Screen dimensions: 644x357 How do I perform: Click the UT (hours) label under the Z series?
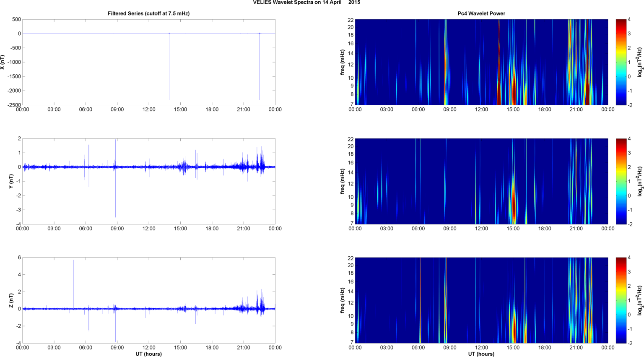point(148,354)
